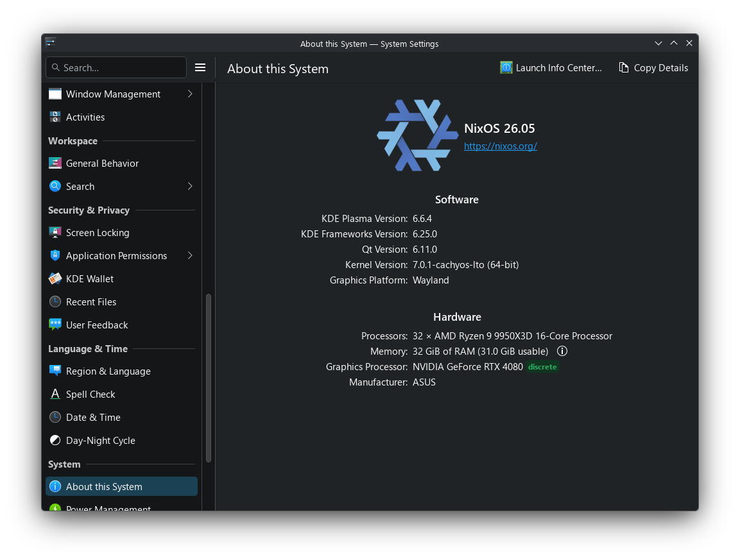
Task: Click the memory information circle icon
Action: coord(562,352)
